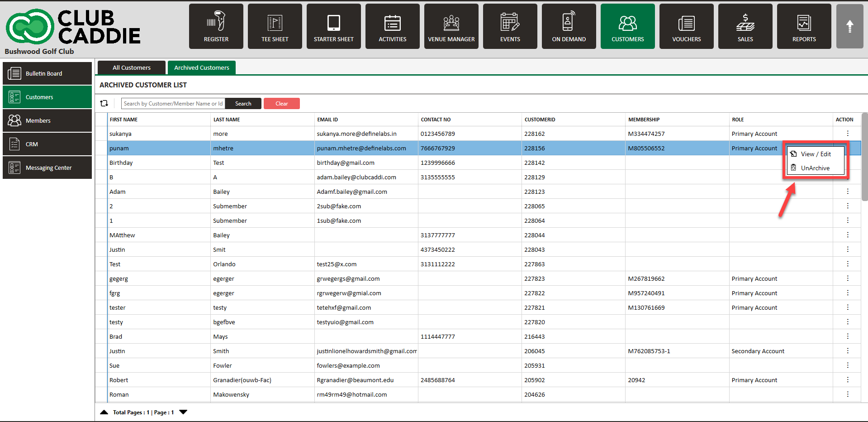Select View / Edit in the action menu
Screen dimensions: 868x422
pos(816,154)
